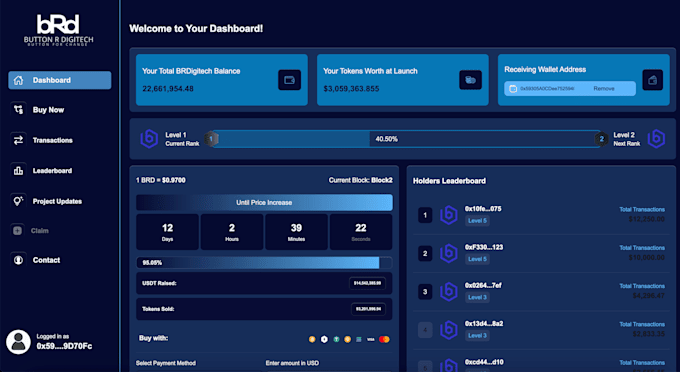Open the Dashboard menu item
The image size is (680, 372).
(x=59, y=80)
